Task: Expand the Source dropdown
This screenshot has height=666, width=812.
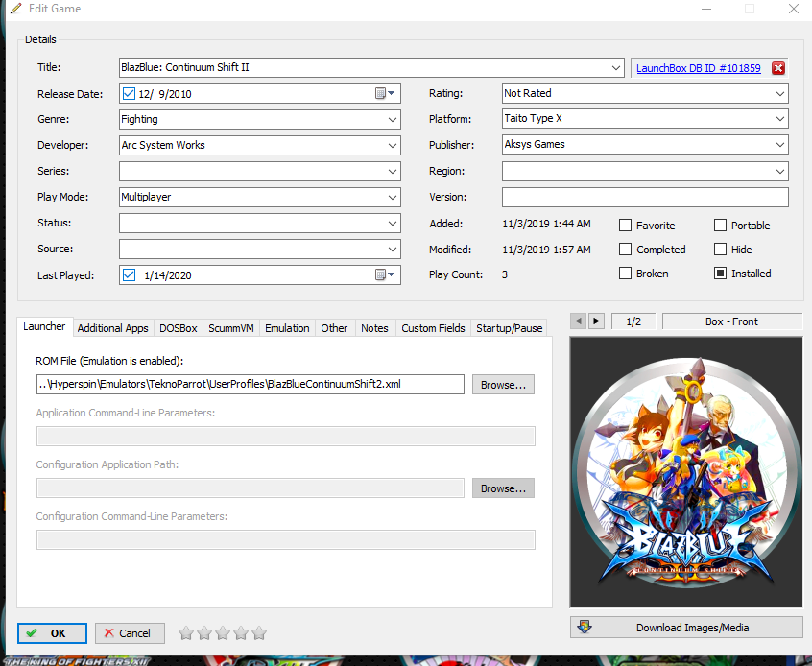Action: [x=393, y=250]
